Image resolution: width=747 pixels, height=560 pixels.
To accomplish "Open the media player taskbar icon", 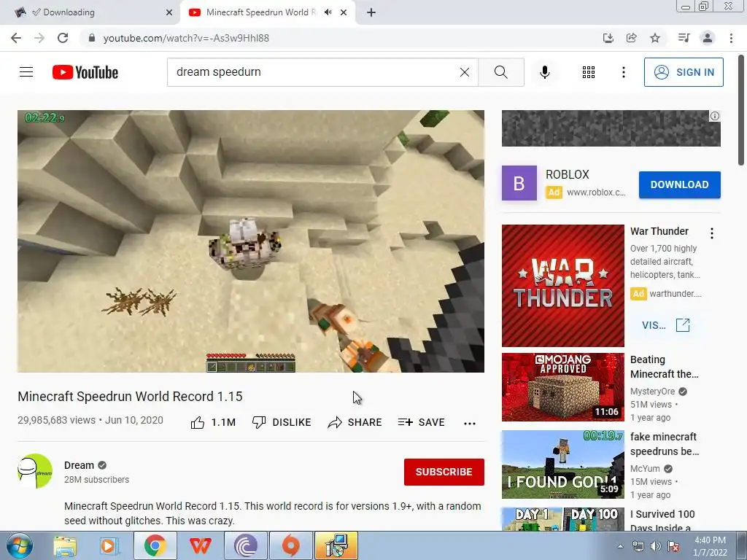I will (x=109, y=545).
